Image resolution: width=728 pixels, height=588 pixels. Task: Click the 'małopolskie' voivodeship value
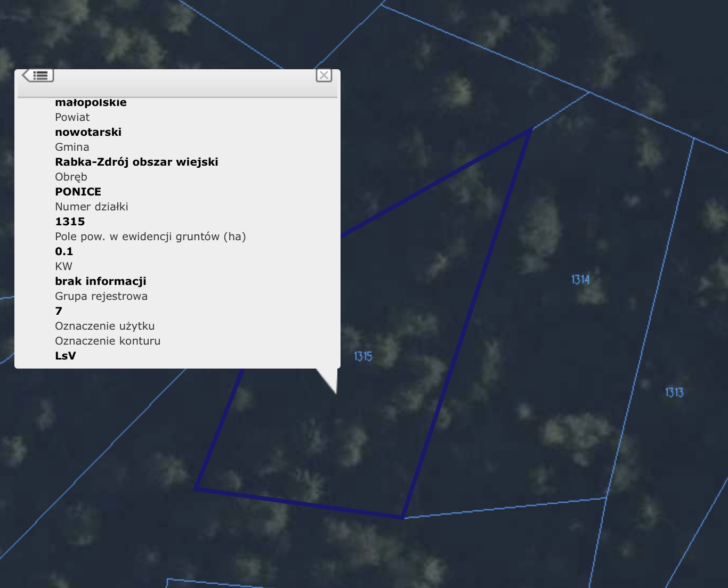pos(91,103)
